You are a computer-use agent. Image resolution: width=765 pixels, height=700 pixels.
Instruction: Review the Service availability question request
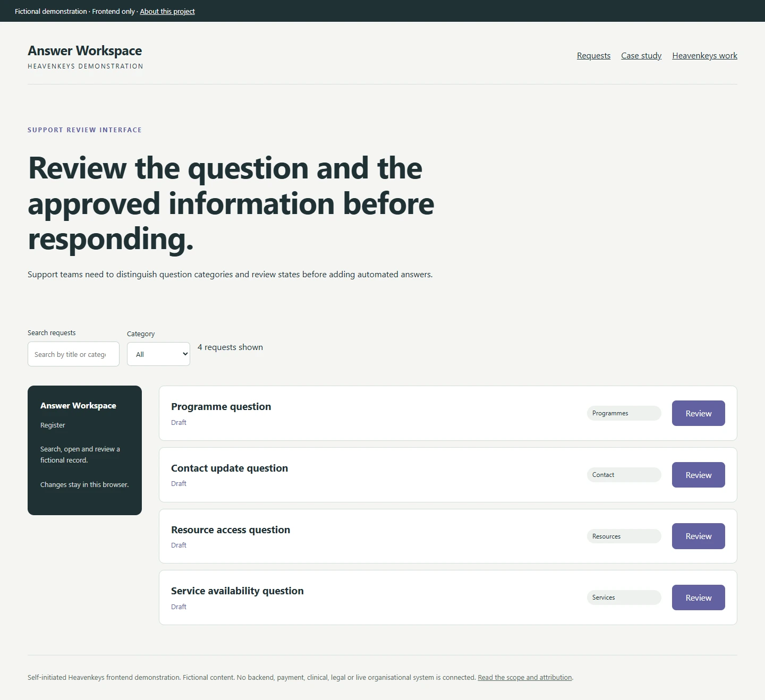[x=698, y=597]
